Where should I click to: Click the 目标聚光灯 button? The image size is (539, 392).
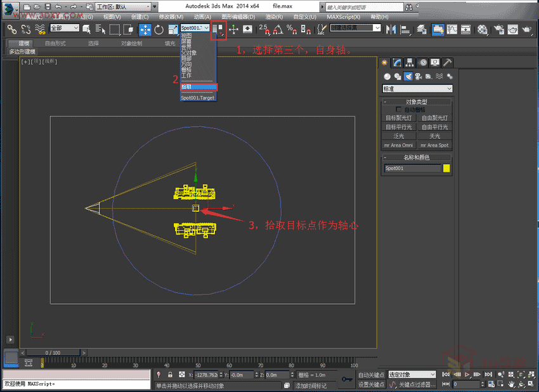(x=398, y=118)
